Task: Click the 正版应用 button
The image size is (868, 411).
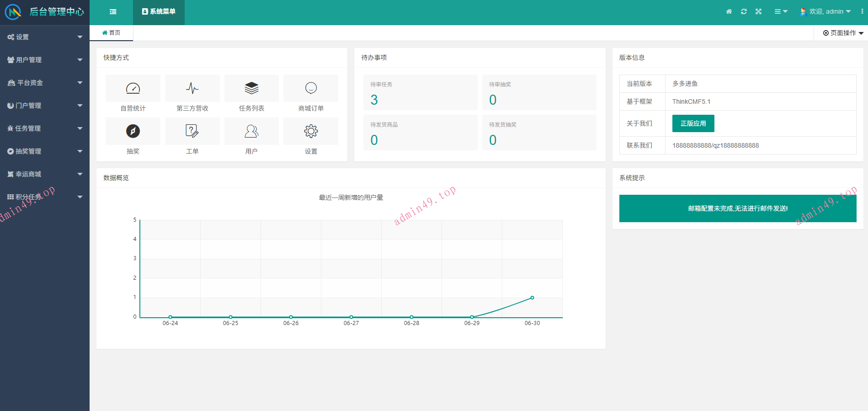Action: click(693, 123)
